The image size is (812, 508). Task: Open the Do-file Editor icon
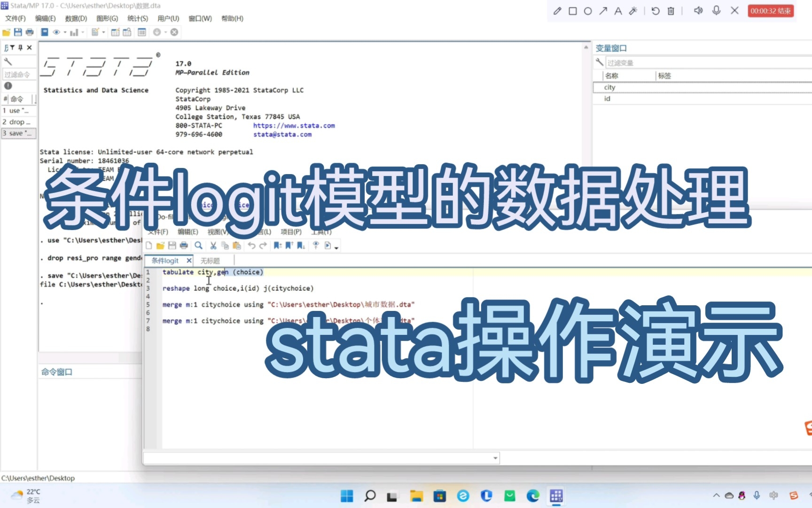(95, 32)
